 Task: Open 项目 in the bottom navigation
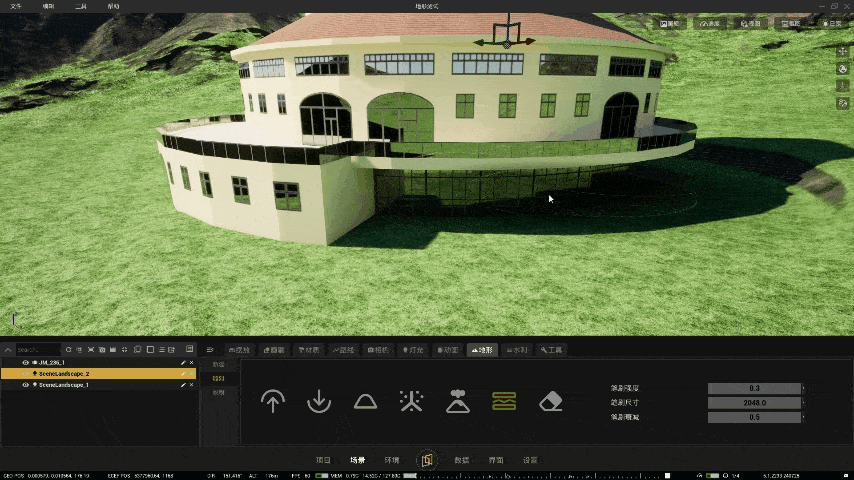(323, 460)
